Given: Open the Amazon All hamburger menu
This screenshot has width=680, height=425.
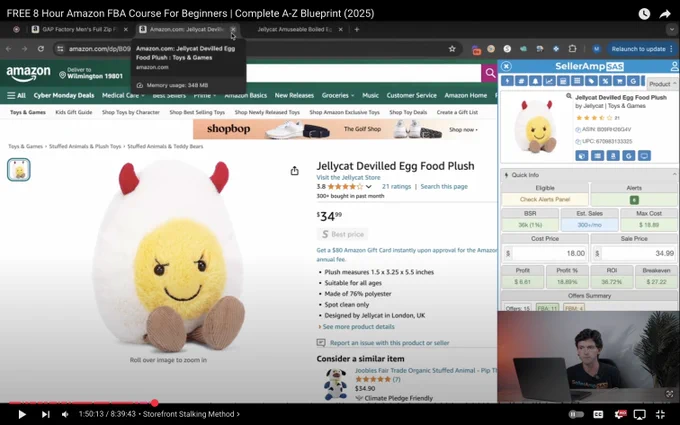Looking at the screenshot, I should pos(16,95).
